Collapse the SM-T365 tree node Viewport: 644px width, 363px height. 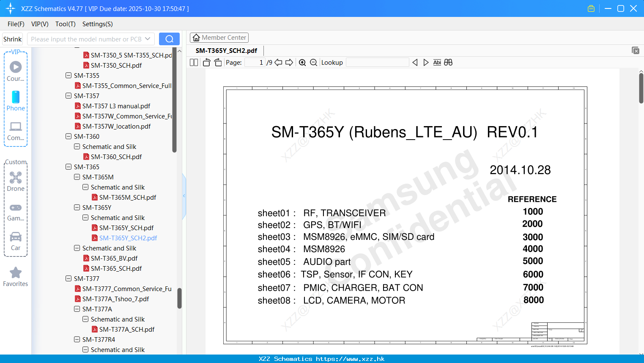pyautogui.click(x=69, y=167)
